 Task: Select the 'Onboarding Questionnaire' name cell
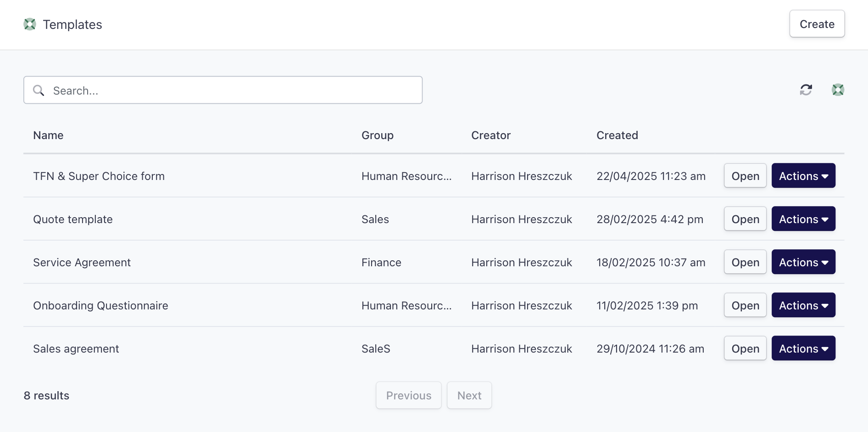[100, 306]
